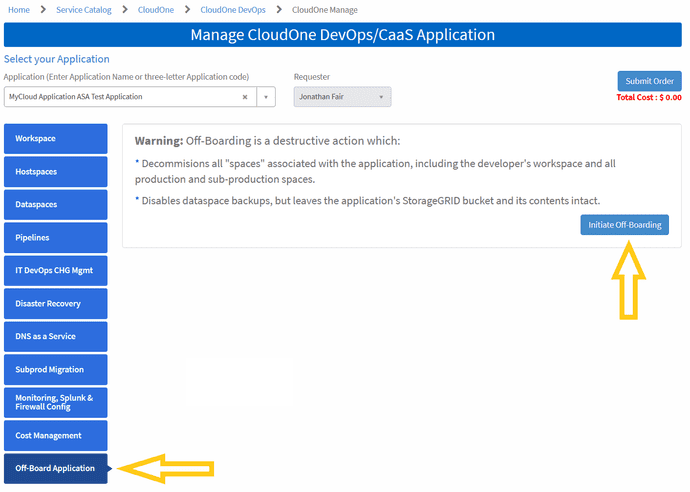The image size is (690, 492).
Task: Click the Total Cost : $ 0.00 text
Action: click(649, 97)
